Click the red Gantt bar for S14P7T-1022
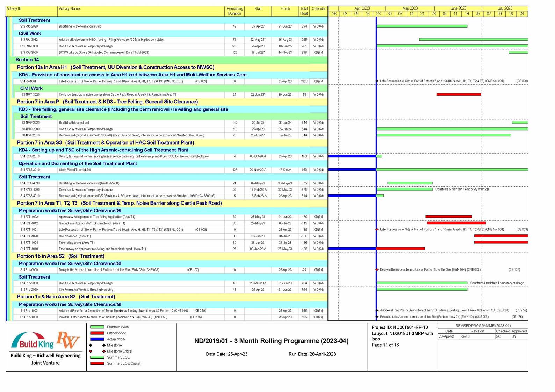 tap(449, 217)
